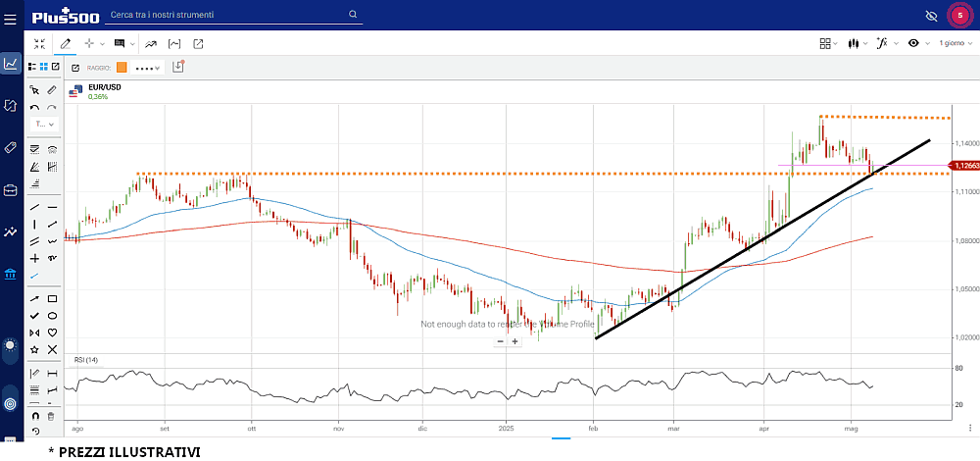Toggle the hide balance crossed-eye icon
Viewport: 980px width, 461px height.
tap(931, 16)
